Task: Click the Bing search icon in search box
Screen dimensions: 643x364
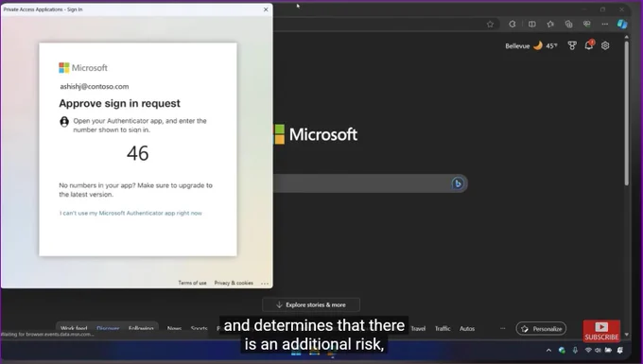Action: (458, 183)
